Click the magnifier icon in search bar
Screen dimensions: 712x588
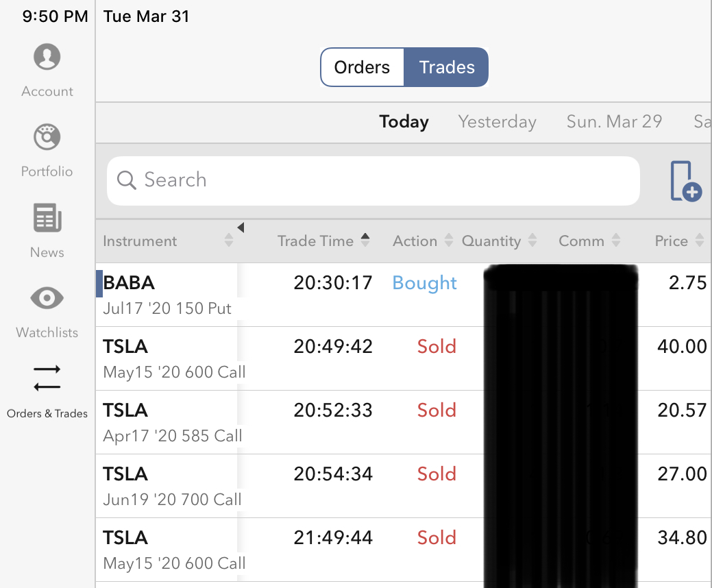127,180
